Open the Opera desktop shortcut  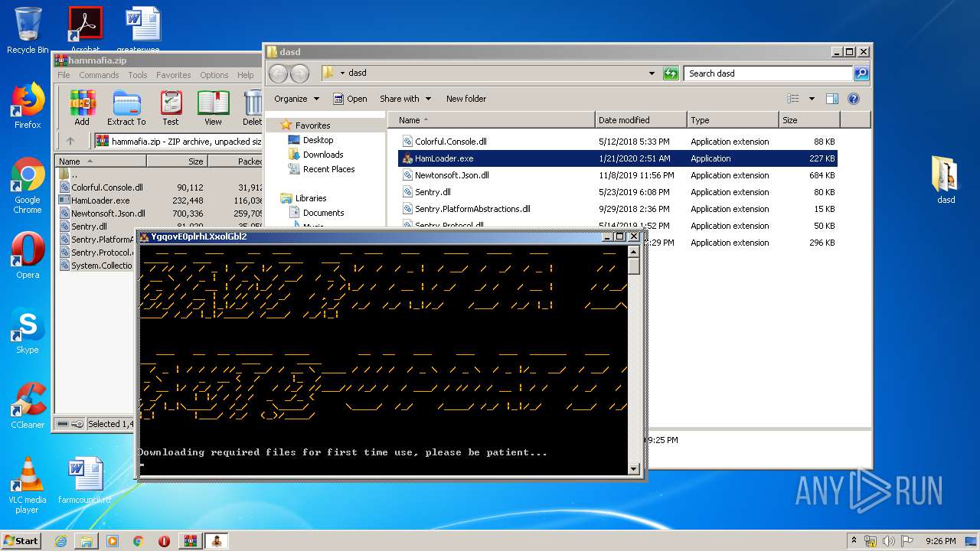click(28, 255)
